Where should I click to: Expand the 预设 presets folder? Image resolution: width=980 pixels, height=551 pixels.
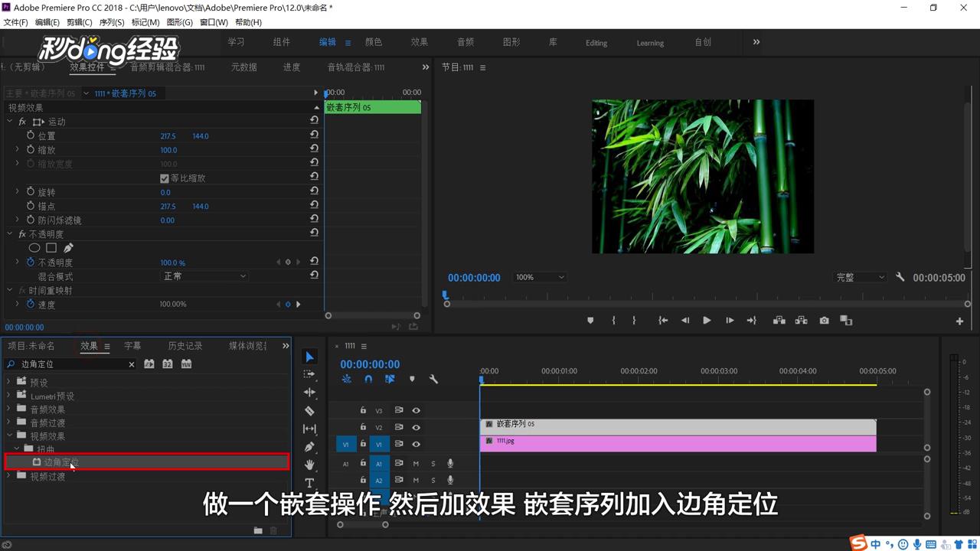[x=9, y=382]
